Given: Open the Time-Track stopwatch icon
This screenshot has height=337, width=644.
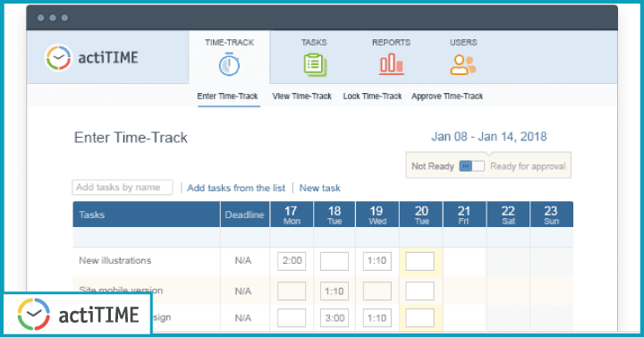Looking at the screenshot, I should 229,64.
